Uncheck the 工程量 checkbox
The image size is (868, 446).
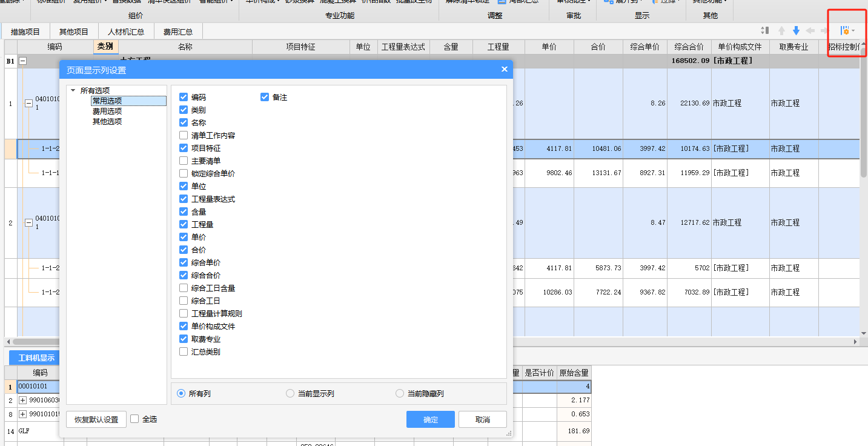point(184,224)
